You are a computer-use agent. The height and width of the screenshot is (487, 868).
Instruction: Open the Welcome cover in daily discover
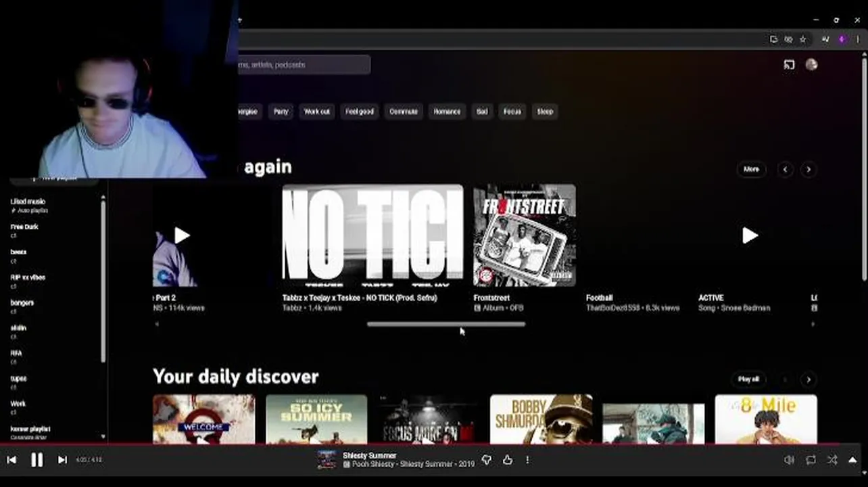pyautogui.click(x=203, y=419)
